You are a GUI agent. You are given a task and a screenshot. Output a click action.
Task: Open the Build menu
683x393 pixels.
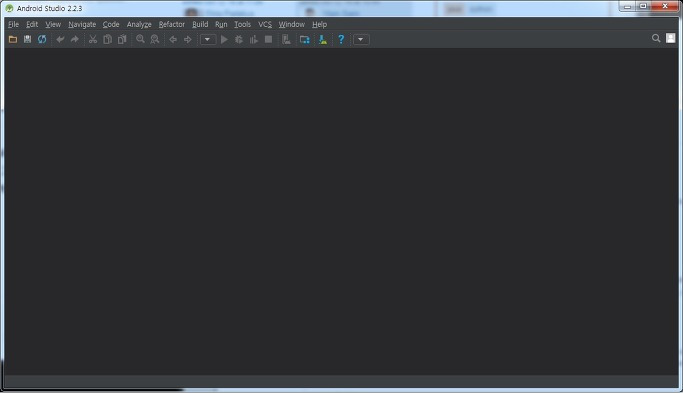[x=200, y=24]
